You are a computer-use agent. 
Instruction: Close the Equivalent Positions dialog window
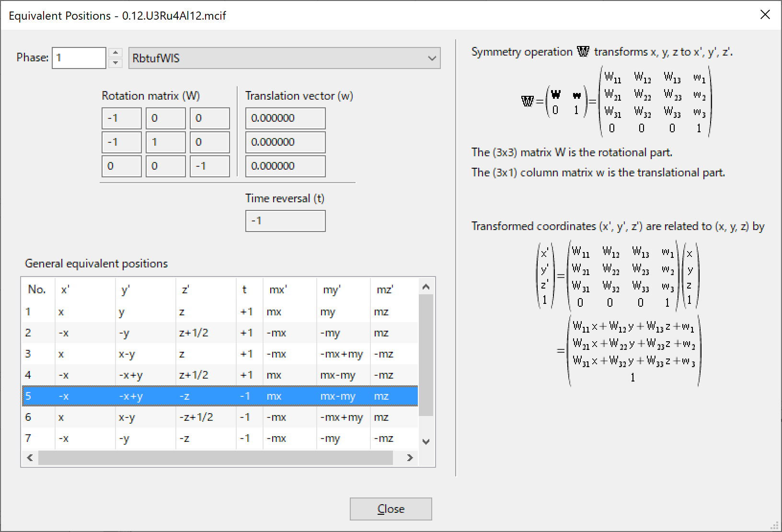pos(765,15)
